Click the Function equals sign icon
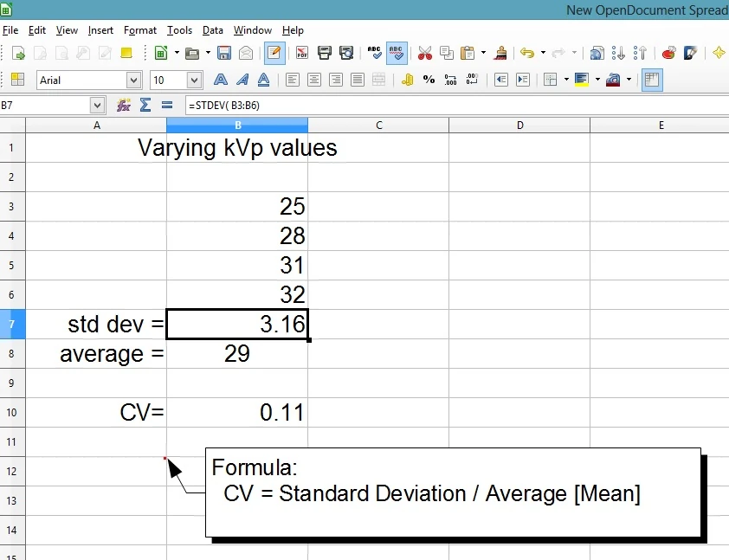 tap(167, 106)
